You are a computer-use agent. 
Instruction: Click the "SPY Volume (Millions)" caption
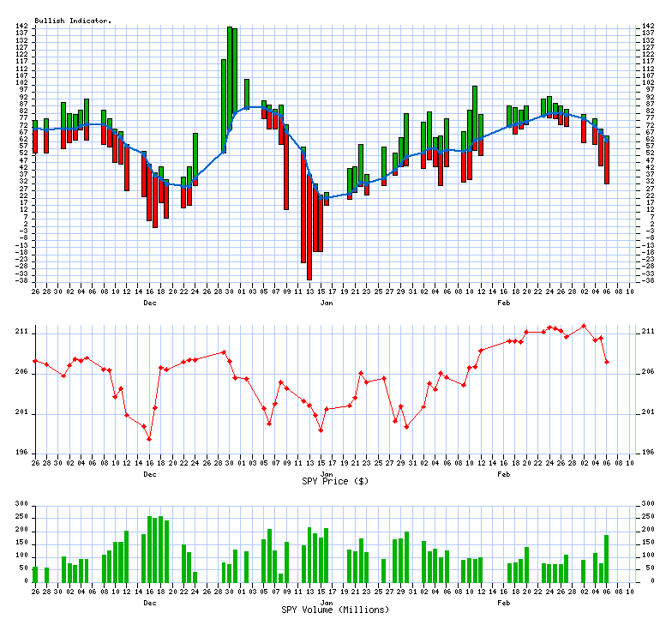[x=335, y=610]
